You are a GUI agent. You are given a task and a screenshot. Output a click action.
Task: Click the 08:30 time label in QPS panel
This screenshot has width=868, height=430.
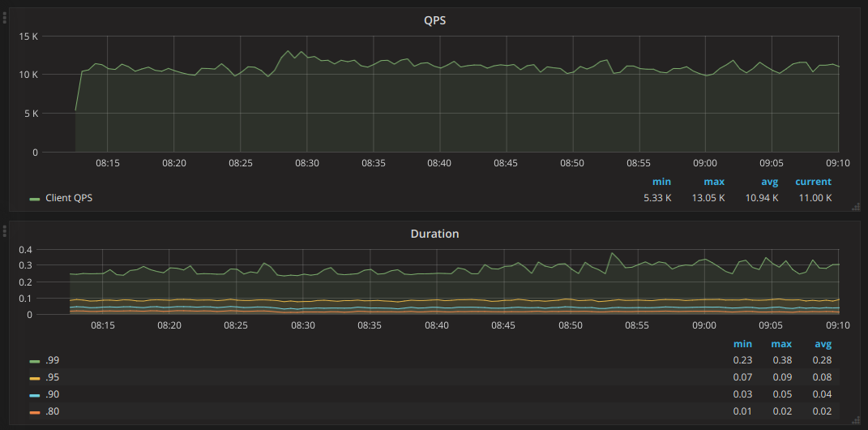[306, 163]
